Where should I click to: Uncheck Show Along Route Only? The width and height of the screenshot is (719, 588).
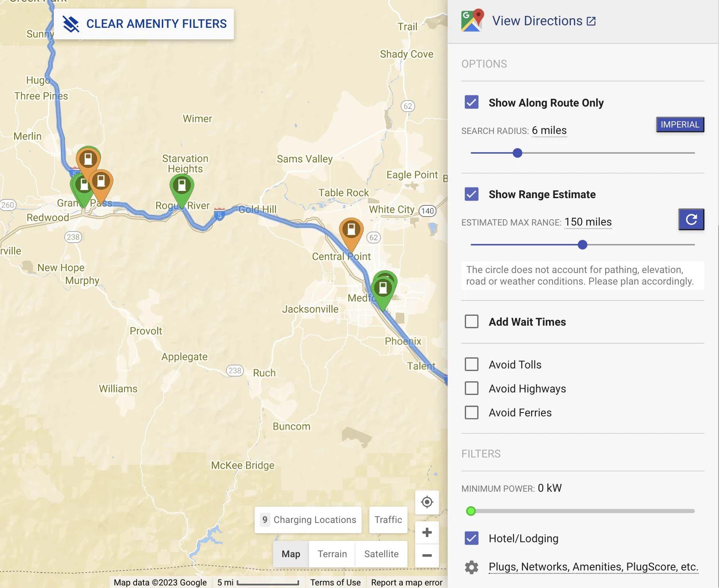pos(472,102)
